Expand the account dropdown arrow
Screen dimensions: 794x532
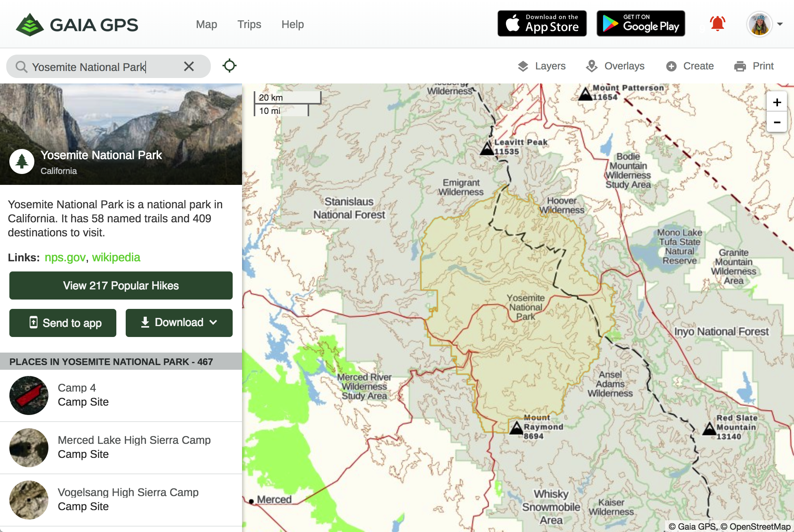[x=780, y=24]
